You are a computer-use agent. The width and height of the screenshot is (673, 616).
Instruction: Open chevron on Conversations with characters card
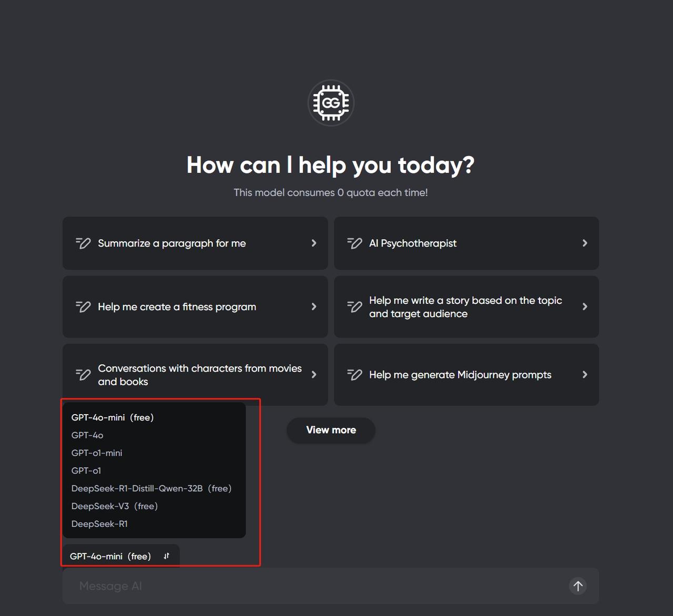click(x=314, y=375)
